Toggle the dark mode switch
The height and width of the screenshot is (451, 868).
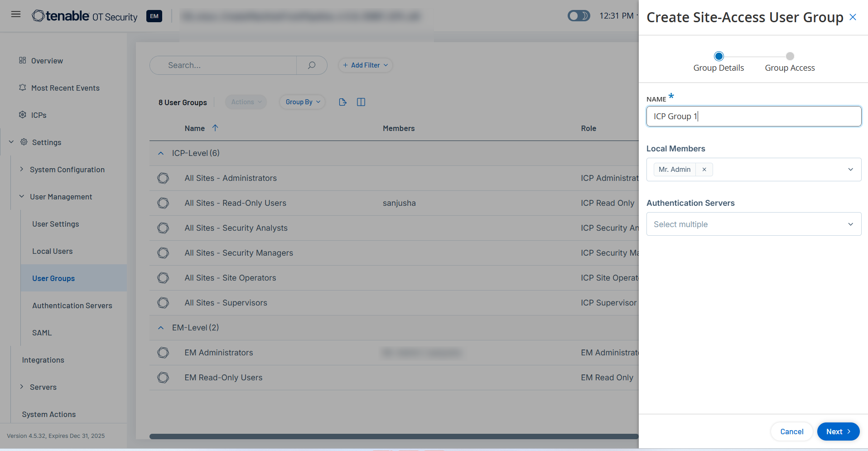579,16
